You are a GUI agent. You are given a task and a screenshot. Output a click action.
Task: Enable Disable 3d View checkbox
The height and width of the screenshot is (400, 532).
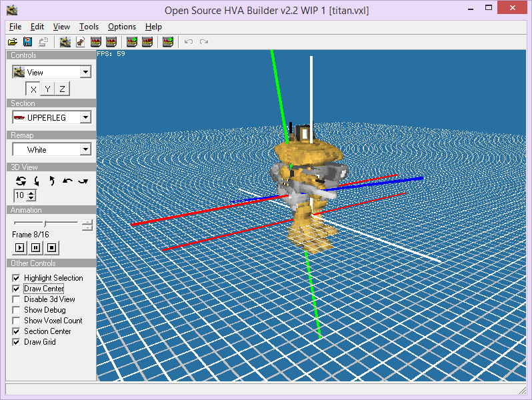pos(16,299)
